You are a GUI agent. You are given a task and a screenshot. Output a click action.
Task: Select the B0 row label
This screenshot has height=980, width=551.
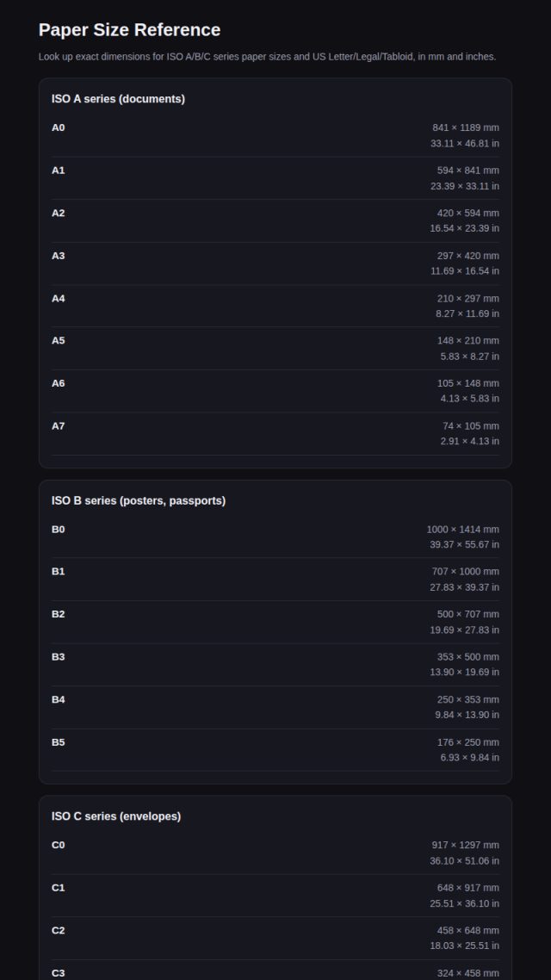[58, 530]
